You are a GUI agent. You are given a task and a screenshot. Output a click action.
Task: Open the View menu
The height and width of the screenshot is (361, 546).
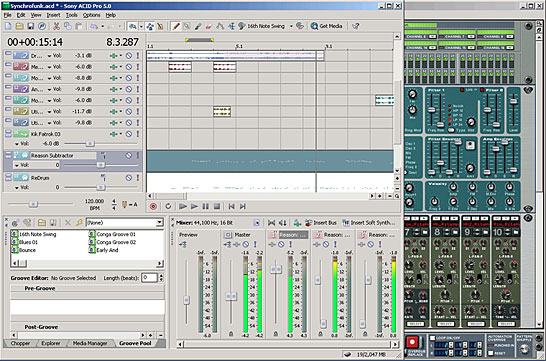point(36,15)
